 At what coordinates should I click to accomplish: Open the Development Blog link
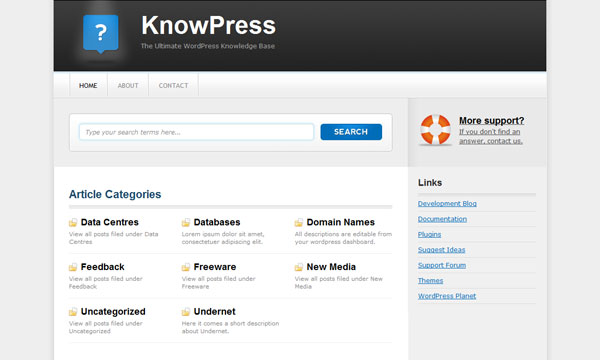click(447, 204)
